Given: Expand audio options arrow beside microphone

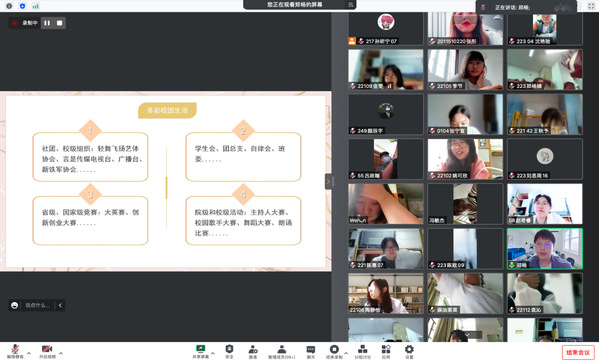Looking at the screenshot, I should tap(29, 353).
